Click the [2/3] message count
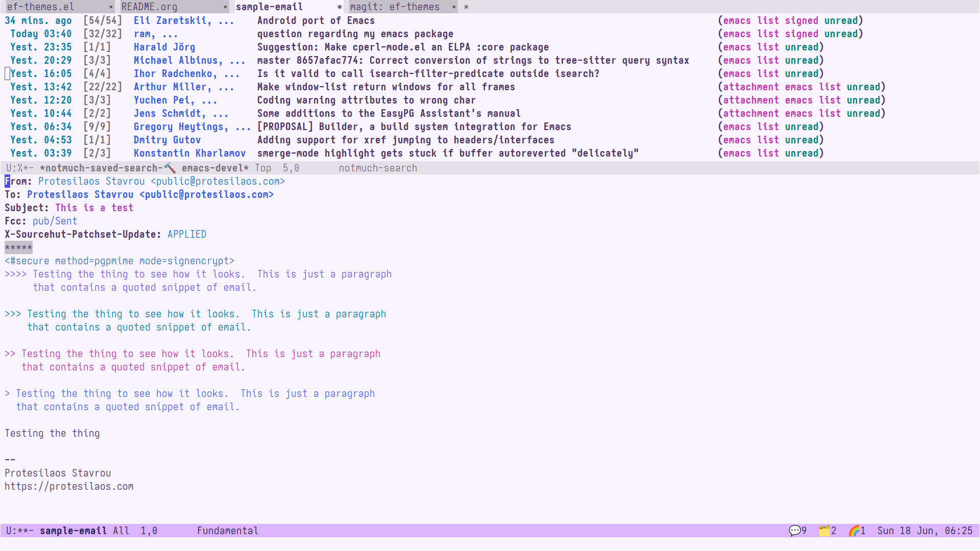Image resolution: width=980 pixels, height=551 pixels. pos(97,153)
